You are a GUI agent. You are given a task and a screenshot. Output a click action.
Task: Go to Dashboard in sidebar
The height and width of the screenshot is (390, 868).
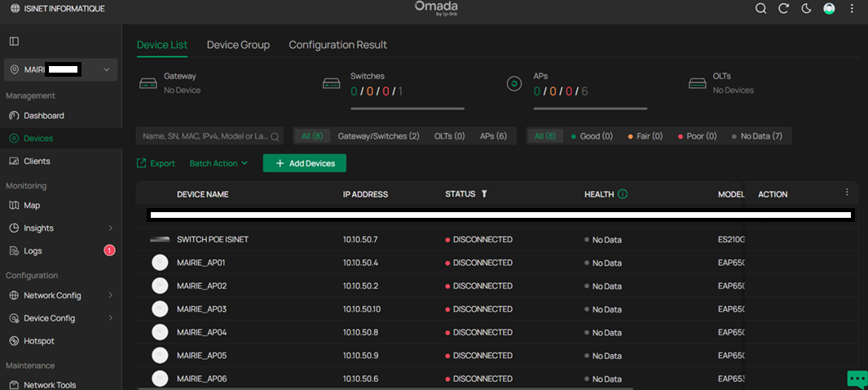[44, 116]
